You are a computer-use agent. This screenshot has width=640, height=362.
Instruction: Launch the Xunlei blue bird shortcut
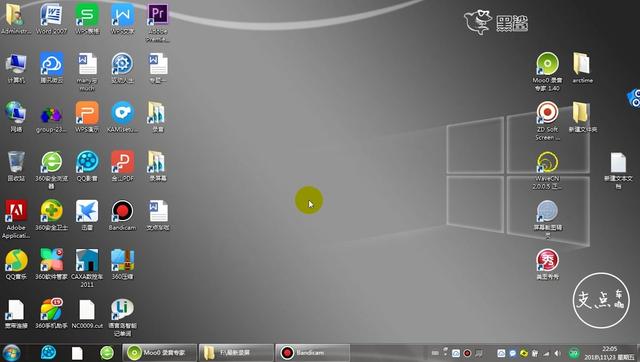pyautogui.click(x=87, y=215)
